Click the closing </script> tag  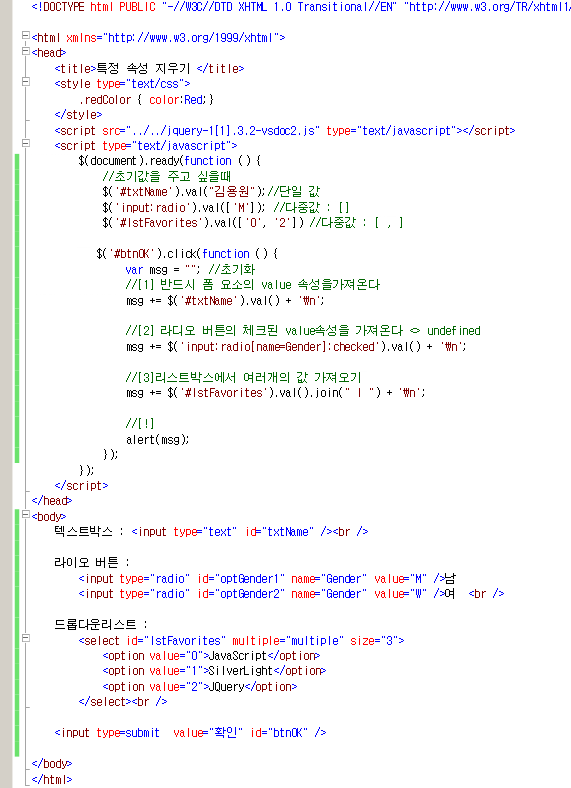point(81,485)
